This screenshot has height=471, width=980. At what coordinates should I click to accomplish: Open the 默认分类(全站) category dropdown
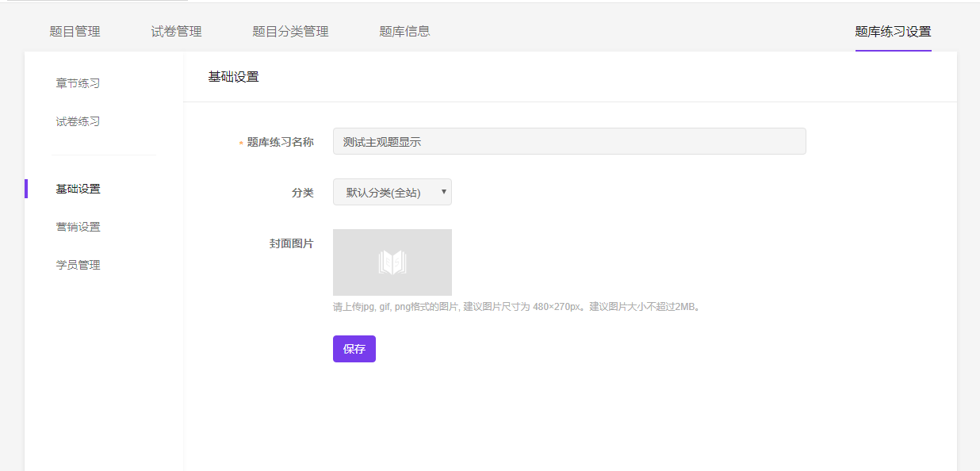click(x=392, y=192)
